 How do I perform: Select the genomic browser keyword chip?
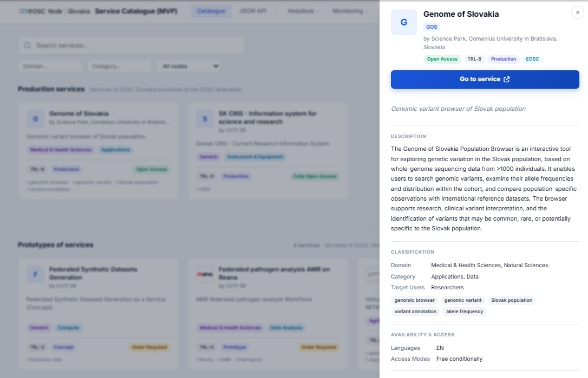click(x=414, y=300)
